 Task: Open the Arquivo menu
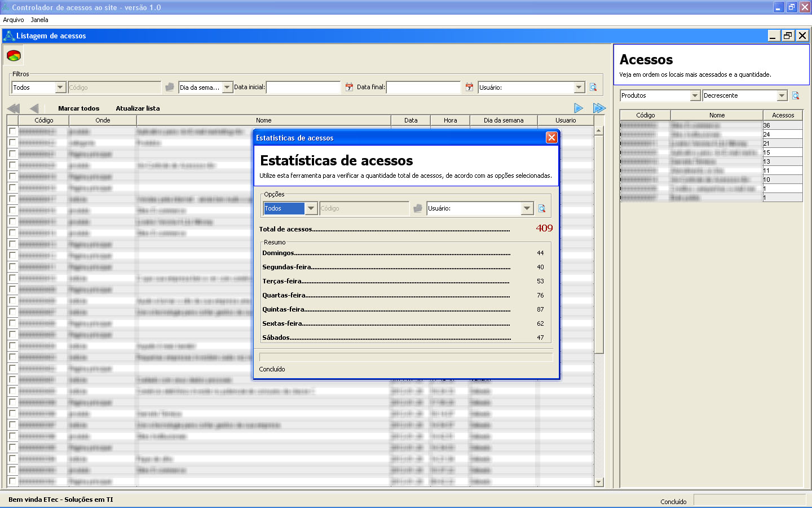(14, 20)
